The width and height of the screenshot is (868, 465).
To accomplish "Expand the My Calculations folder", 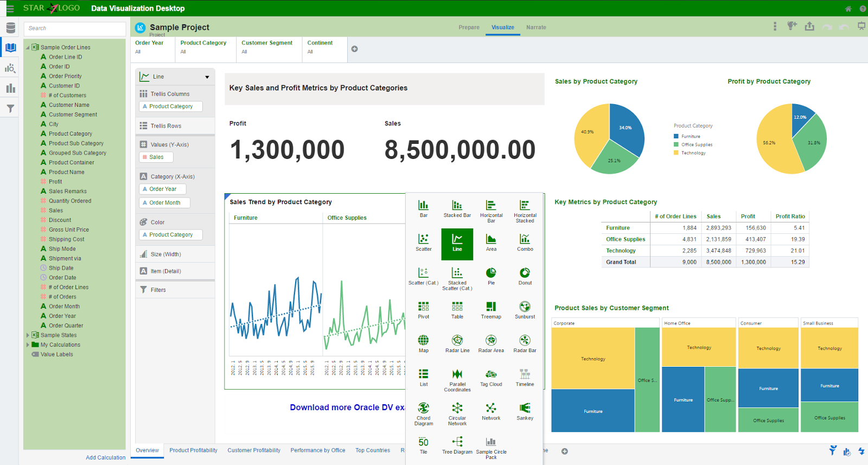I will (28, 345).
